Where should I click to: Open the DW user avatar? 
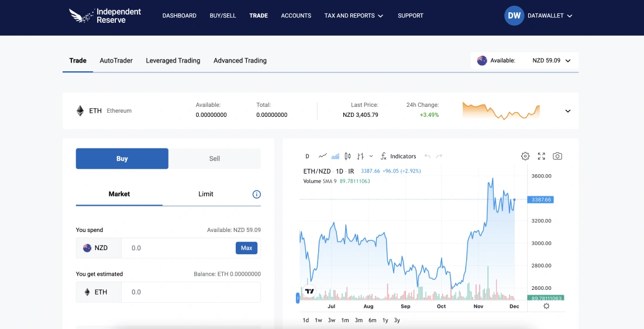click(514, 16)
